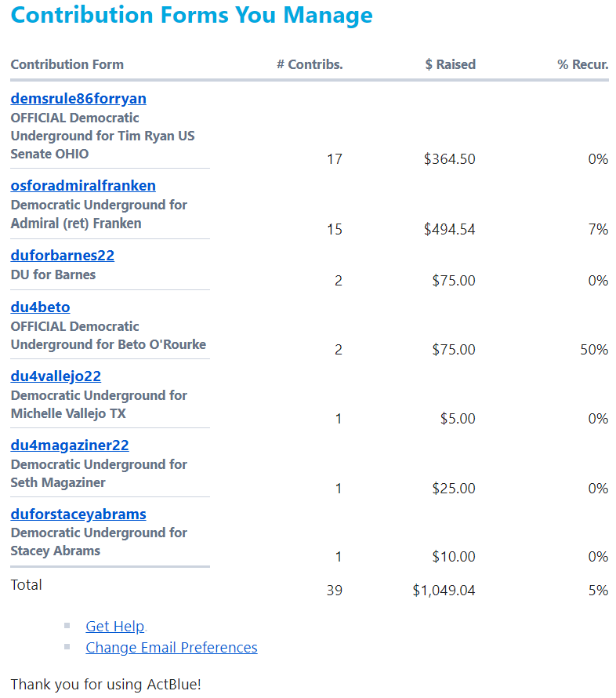Open the duforstaceyabrams form link
The image size is (616, 698).
[78, 514]
